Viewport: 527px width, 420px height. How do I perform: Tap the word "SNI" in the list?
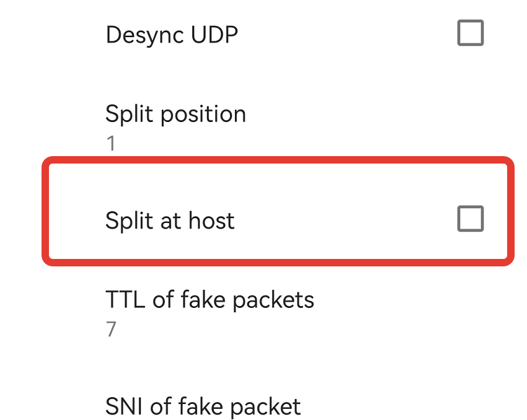click(x=125, y=406)
